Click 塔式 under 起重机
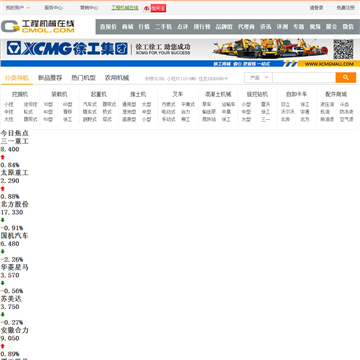The image size is (360, 360). pos(107,119)
